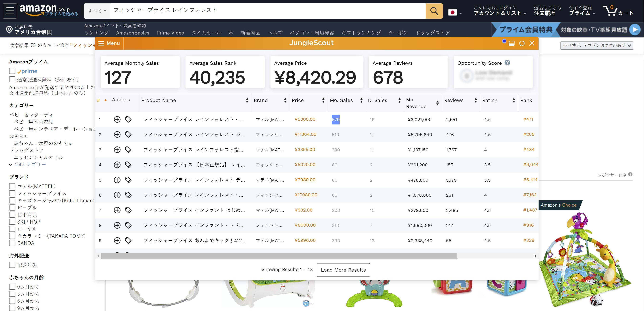This screenshot has height=311, width=644.
Task: Sort table by Reviews column
Action: (475, 100)
